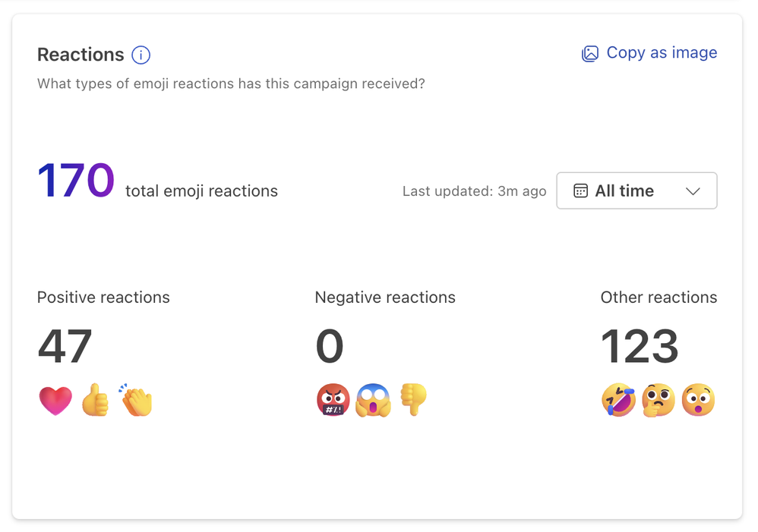This screenshot has width=758, height=532.
Task: Click the thinking face emoji
Action: 659,400
